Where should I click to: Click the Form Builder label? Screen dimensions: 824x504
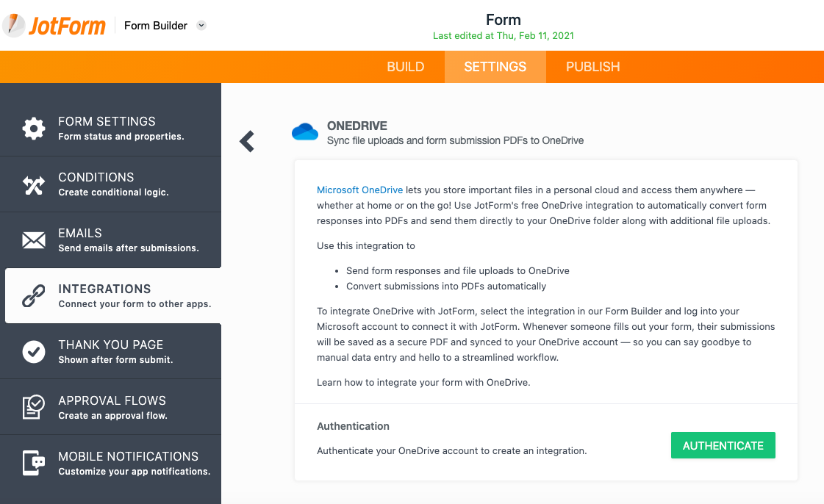coord(156,25)
